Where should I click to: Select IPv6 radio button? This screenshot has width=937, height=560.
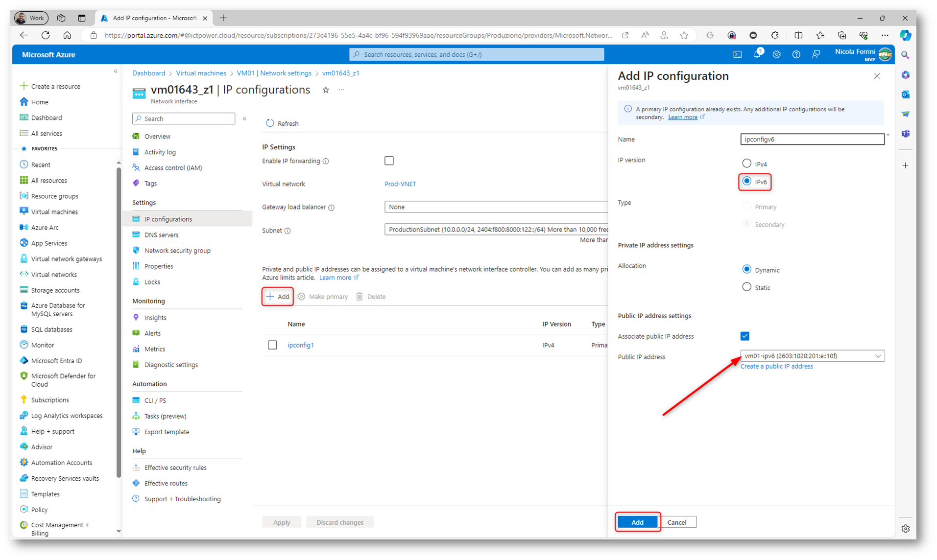tap(746, 181)
